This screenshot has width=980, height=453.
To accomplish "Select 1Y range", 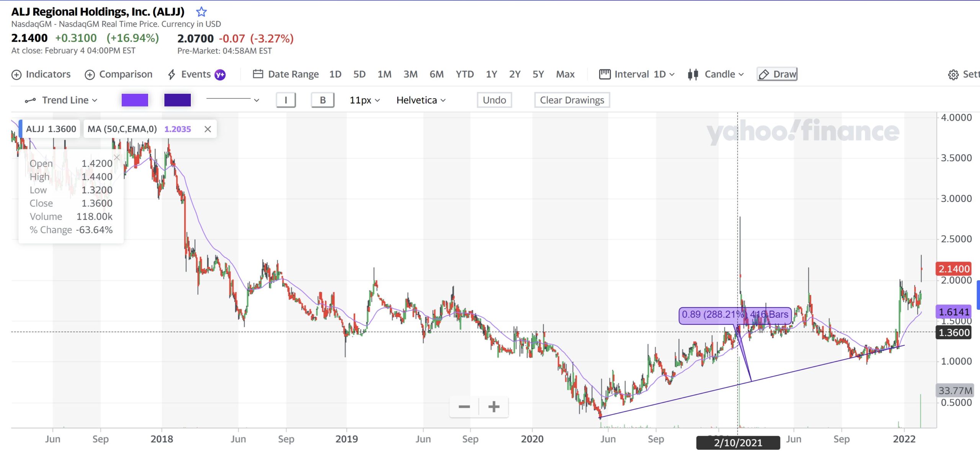I will click(492, 74).
